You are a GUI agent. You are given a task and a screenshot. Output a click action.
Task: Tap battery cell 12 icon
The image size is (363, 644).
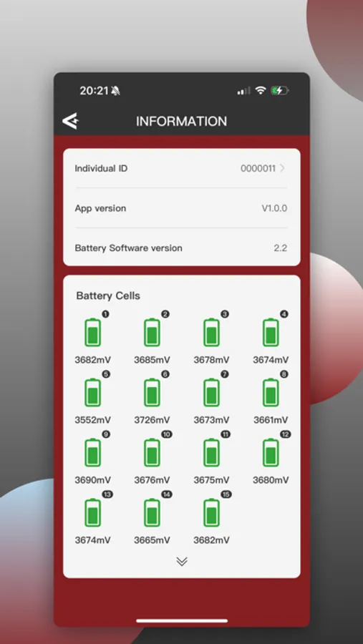click(271, 452)
